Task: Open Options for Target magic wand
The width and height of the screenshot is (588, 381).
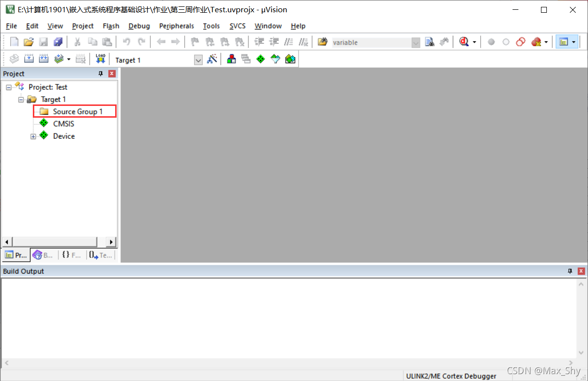Action: (x=212, y=59)
